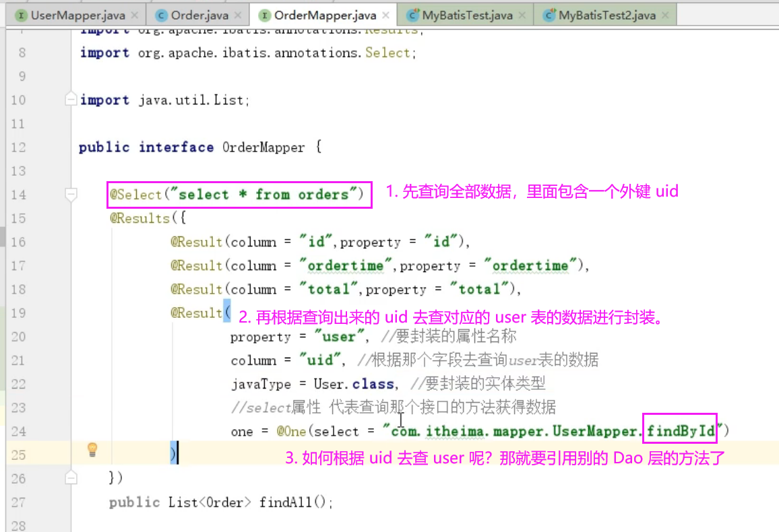This screenshot has height=532, width=779.
Task: Click the OrderMapper interface name
Action: 263,147
